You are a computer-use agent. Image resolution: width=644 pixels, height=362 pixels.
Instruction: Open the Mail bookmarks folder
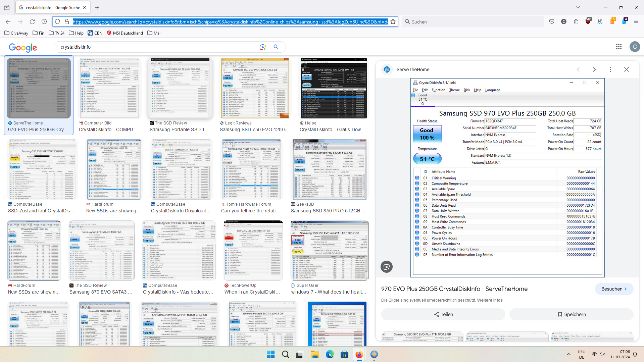(154, 33)
